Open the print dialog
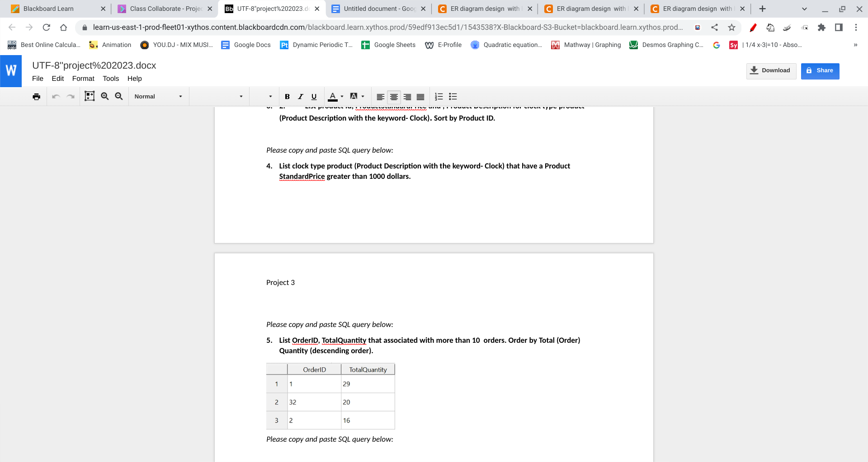This screenshot has height=462, width=868. pos(36,96)
